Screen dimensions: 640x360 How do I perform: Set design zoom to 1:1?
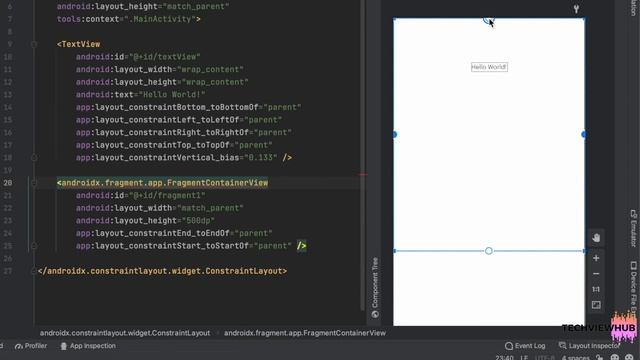coord(596,289)
